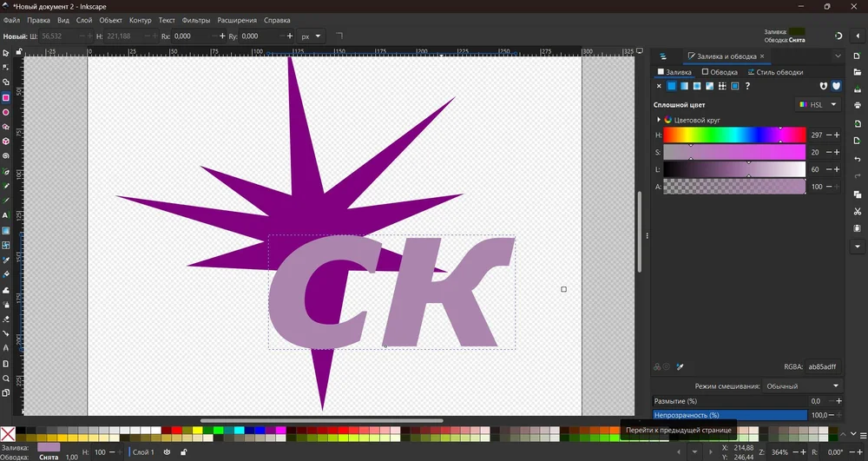
Task: Select the Text tool
Action: coord(6,215)
